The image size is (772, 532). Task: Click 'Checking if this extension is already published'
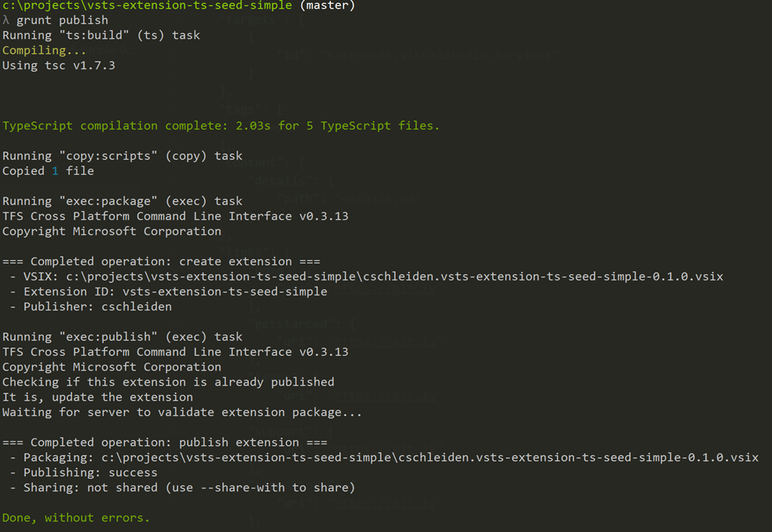(168, 382)
